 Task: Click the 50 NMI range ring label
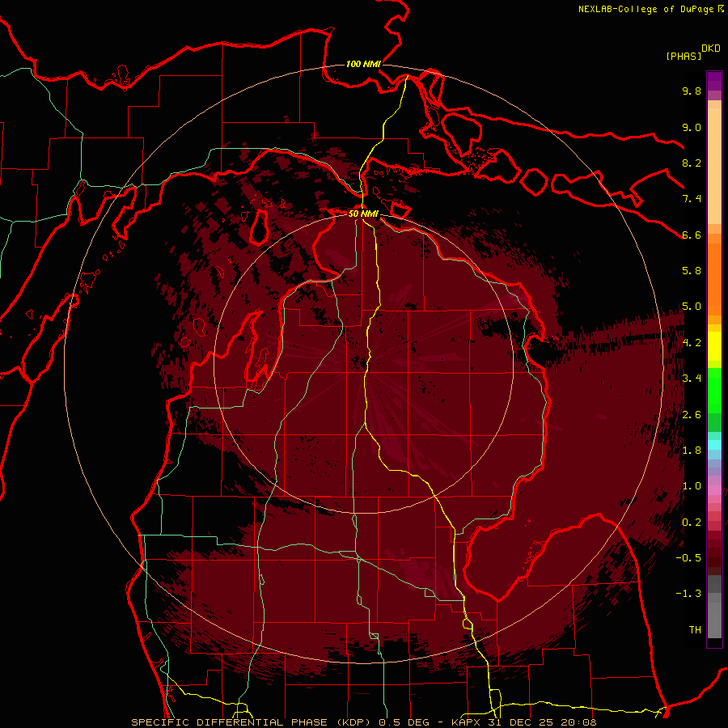pos(363,214)
